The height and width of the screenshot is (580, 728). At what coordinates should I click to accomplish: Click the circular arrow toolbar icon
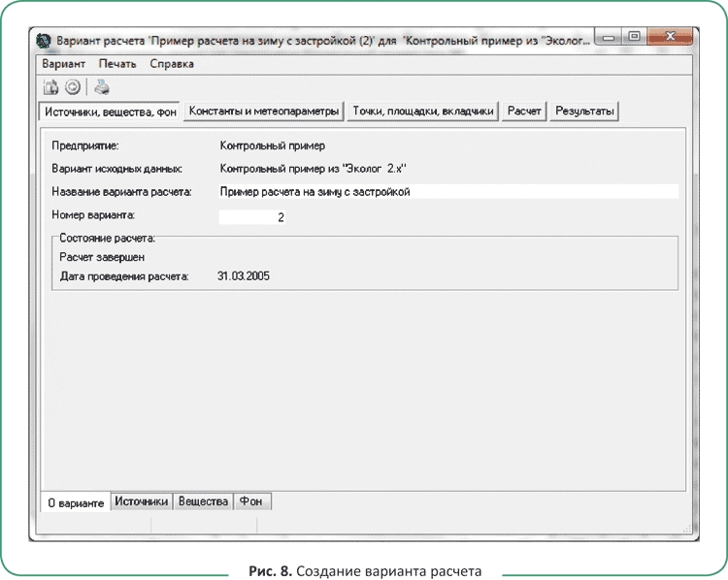pyautogui.click(x=72, y=87)
